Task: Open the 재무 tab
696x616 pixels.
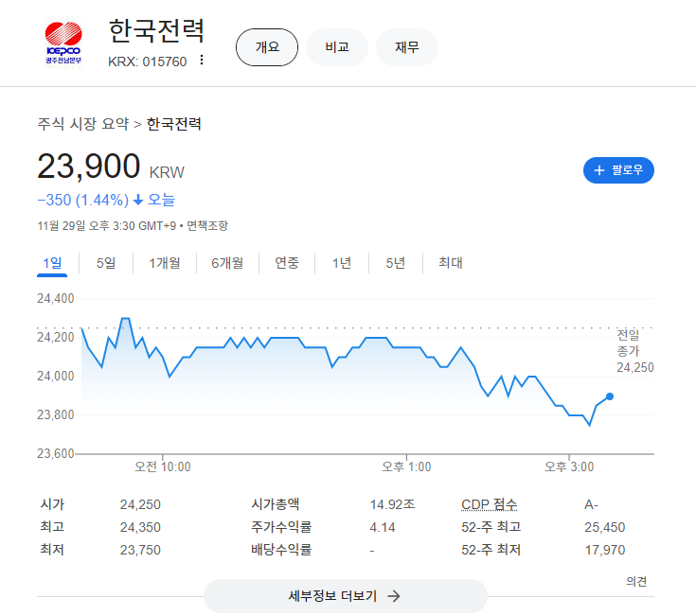Action: tap(406, 47)
